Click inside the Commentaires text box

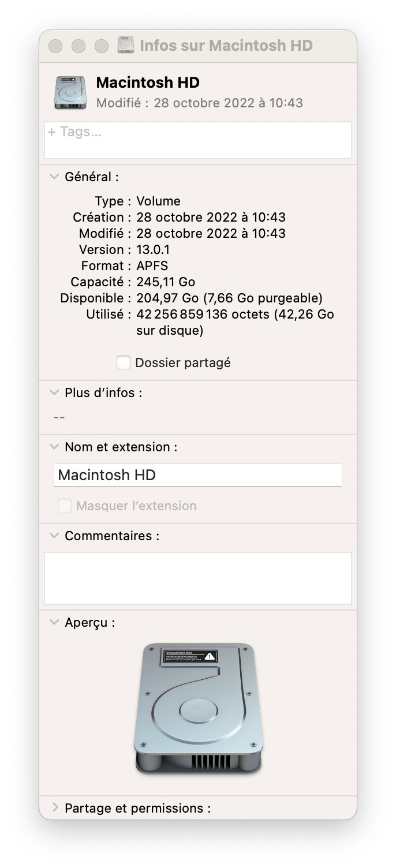click(198, 578)
